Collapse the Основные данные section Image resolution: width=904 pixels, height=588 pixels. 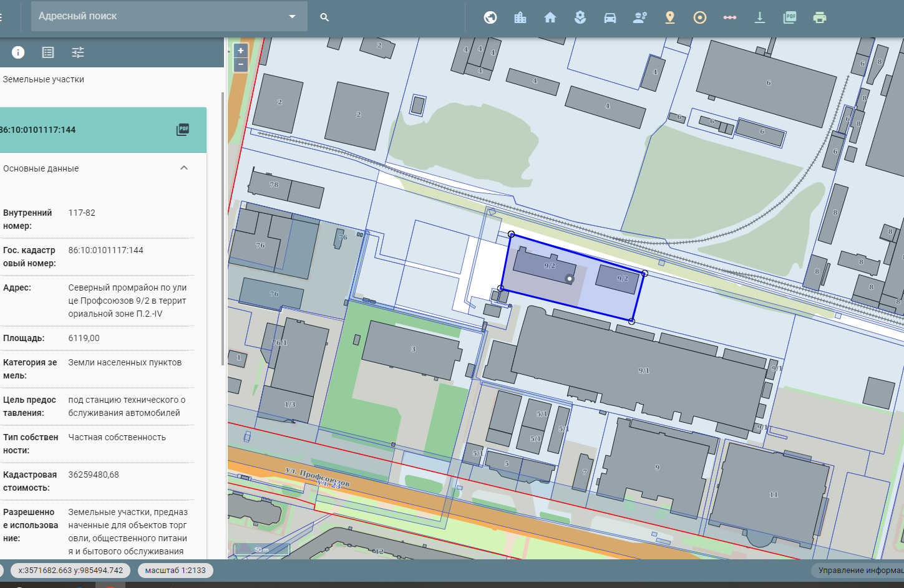(x=184, y=168)
